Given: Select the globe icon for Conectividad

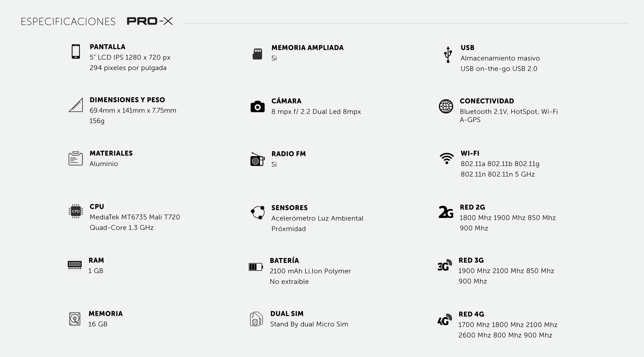Looking at the screenshot, I should [x=446, y=106].
